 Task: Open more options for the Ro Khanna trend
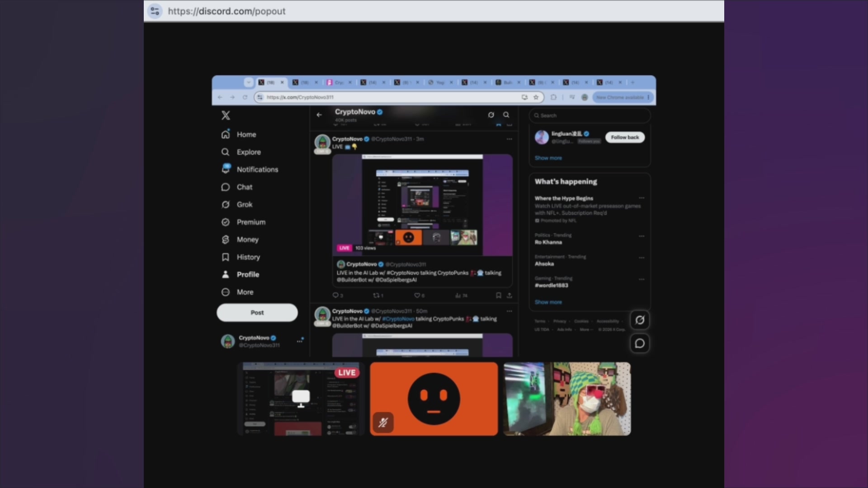(x=642, y=236)
